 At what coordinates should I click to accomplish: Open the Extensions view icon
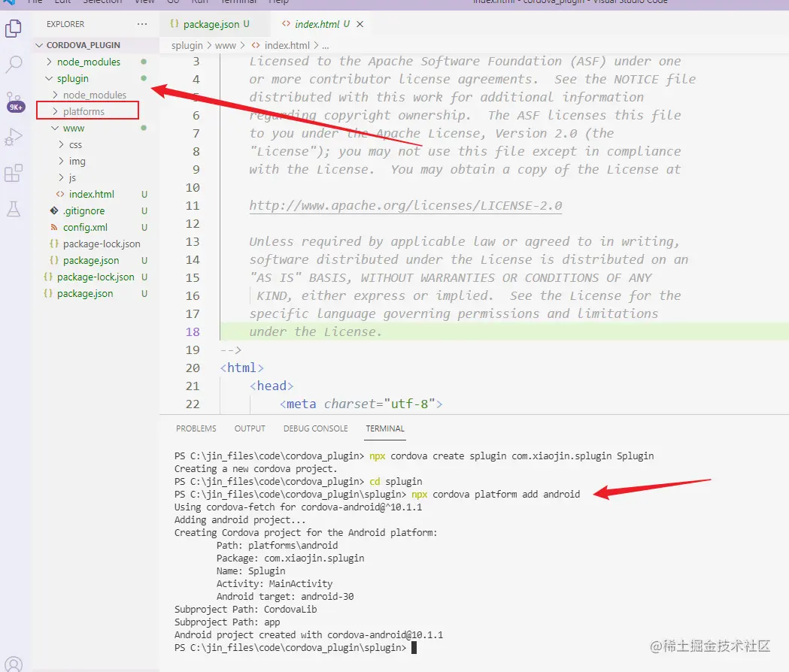(x=14, y=173)
